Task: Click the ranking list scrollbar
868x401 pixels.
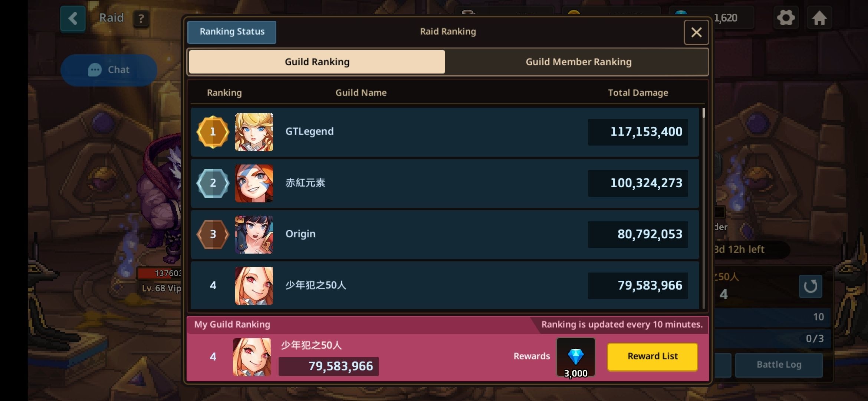Action: tap(703, 208)
